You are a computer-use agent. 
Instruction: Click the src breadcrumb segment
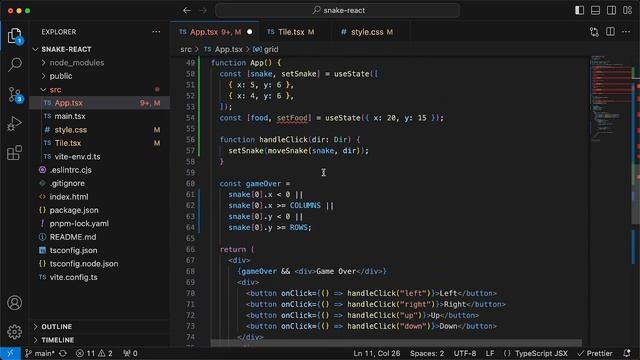(x=186, y=49)
